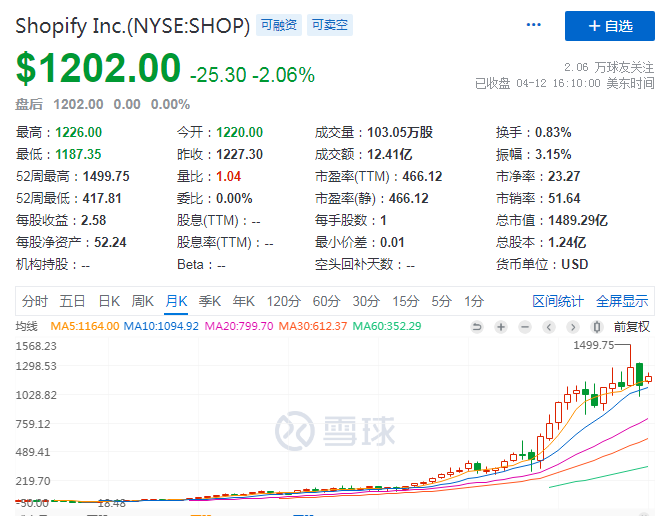Open the three-dot more options menu
Screen dimensions: 670x516
(x=534, y=25)
